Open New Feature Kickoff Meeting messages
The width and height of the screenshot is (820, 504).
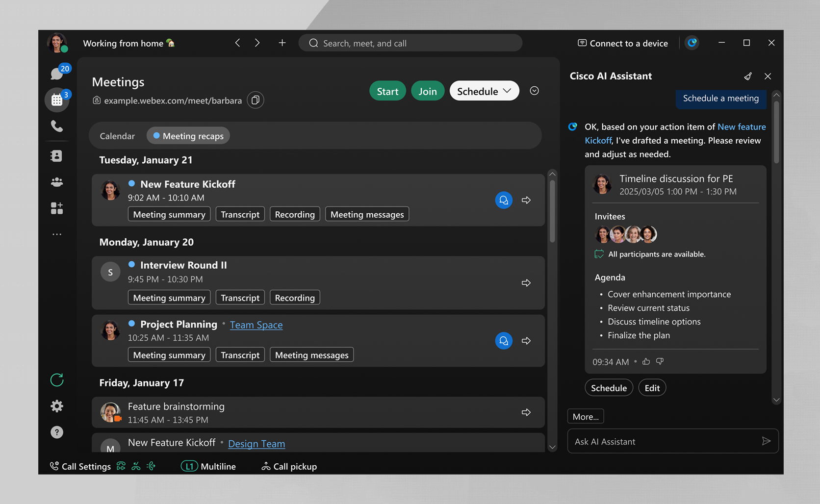click(x=367, y=214)
